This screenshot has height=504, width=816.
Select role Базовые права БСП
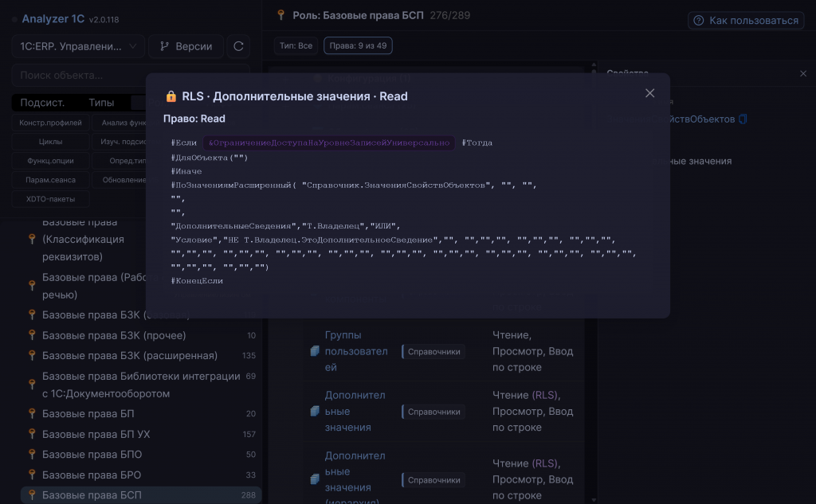coord(140,495)
